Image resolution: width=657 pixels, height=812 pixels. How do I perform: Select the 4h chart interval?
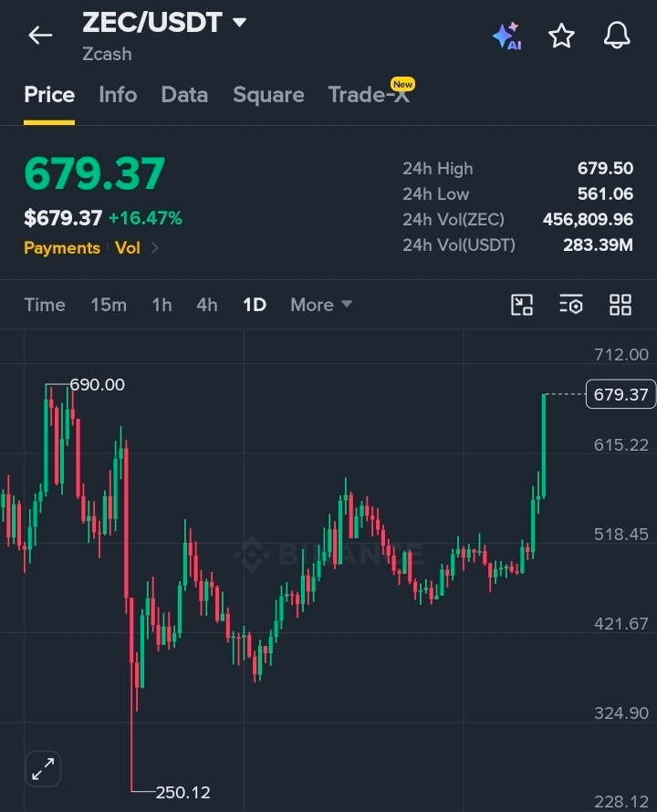coord(207,305)
